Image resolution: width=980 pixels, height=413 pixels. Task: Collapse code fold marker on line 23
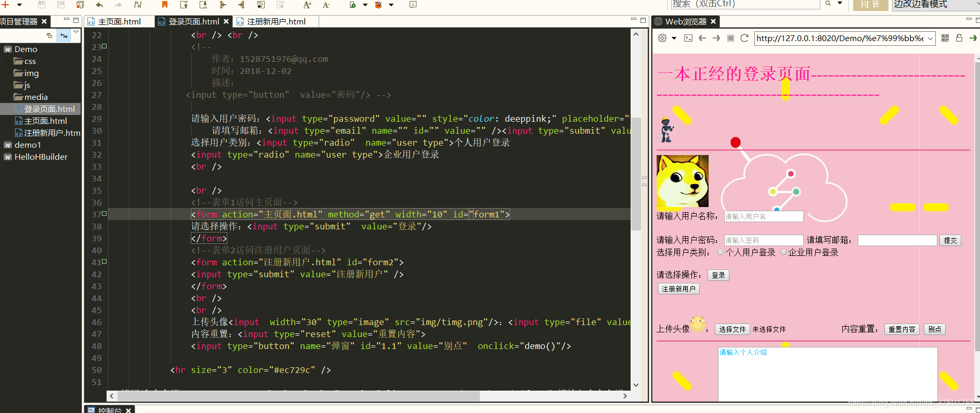tap(104, 46)
